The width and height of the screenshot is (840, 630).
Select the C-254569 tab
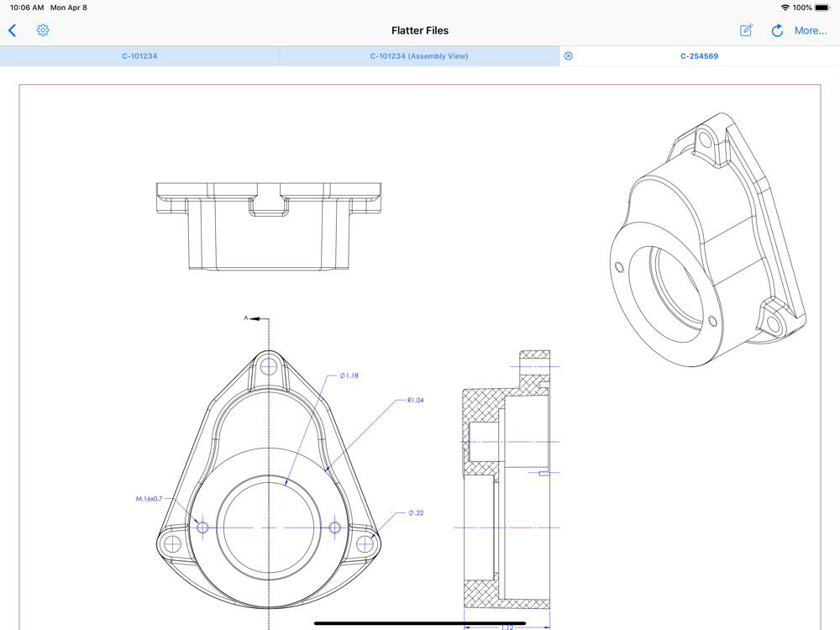click(699, 56)
